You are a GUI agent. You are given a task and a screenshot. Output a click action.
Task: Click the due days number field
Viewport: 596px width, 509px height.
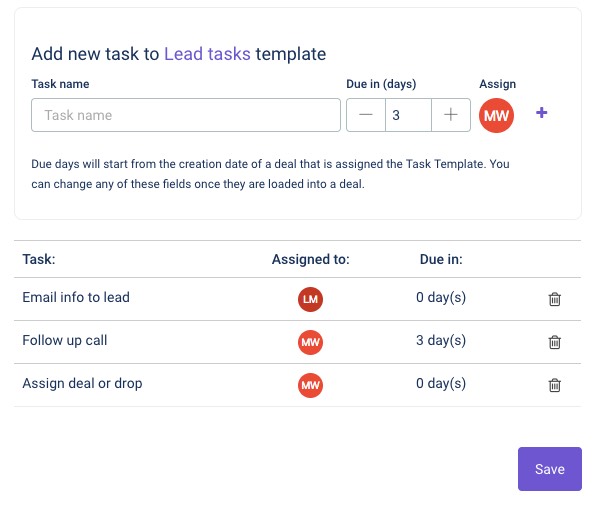pyautogui.click(x=408, y=115)
